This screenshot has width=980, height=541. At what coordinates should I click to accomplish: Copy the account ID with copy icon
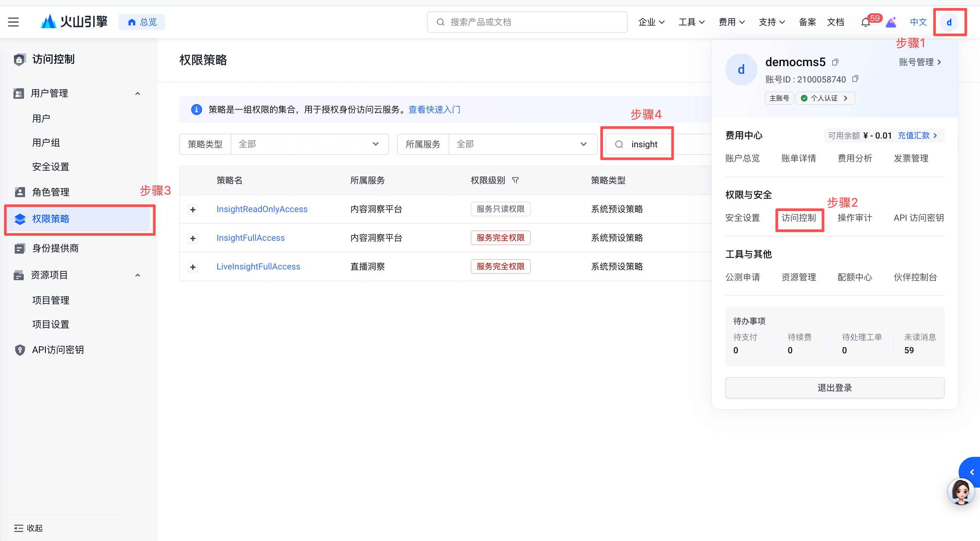pyautogui.click(x=855, y=79)
